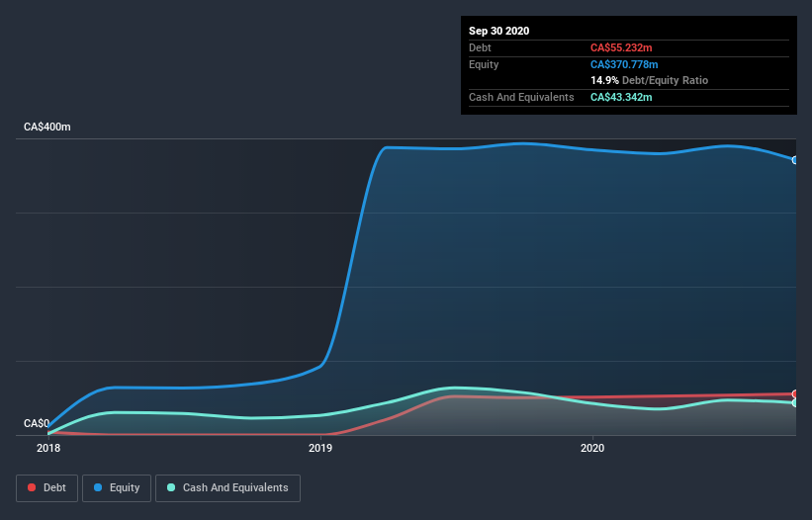
Task: Click the CA$43.342m cash value
Action: (621, 97)
